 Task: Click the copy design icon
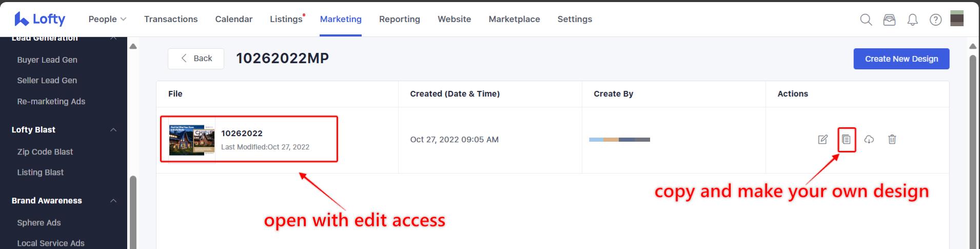[x=846, y=139]
